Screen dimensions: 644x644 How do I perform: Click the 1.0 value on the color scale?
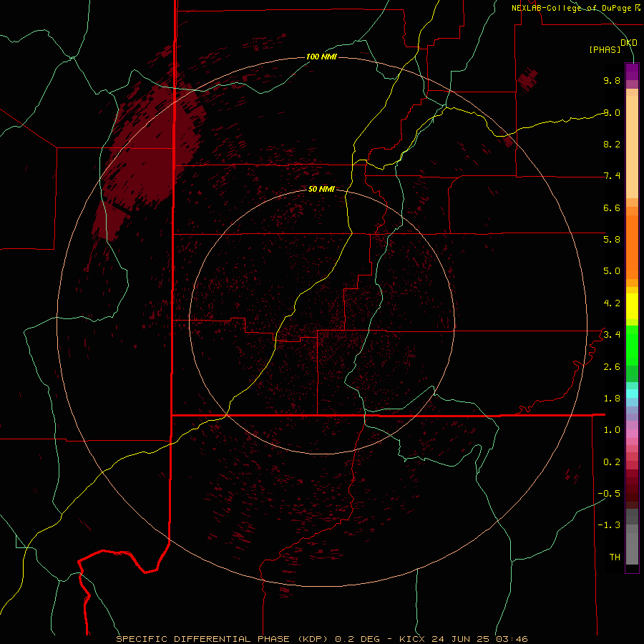click(x=612, y=430)
